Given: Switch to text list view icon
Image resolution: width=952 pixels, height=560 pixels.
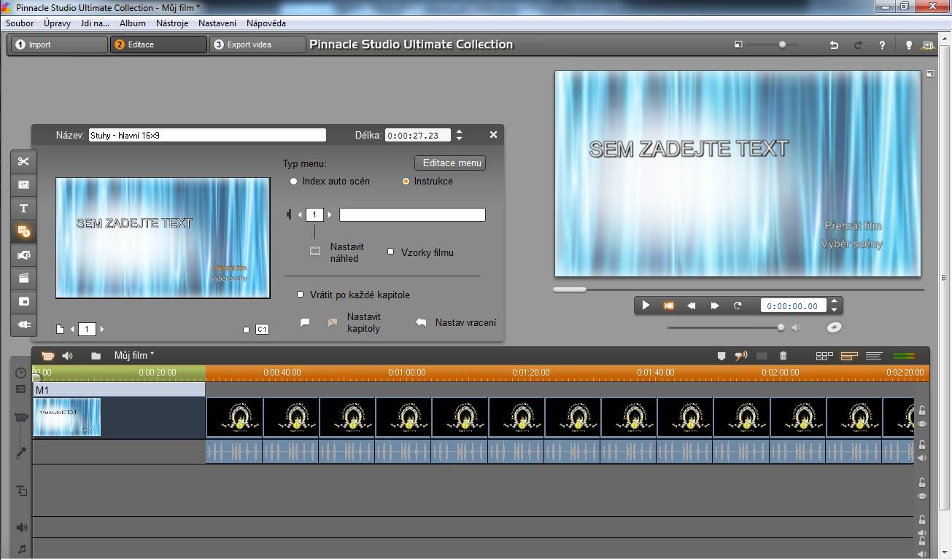Looking at the screenshot, I should (874, 356).
